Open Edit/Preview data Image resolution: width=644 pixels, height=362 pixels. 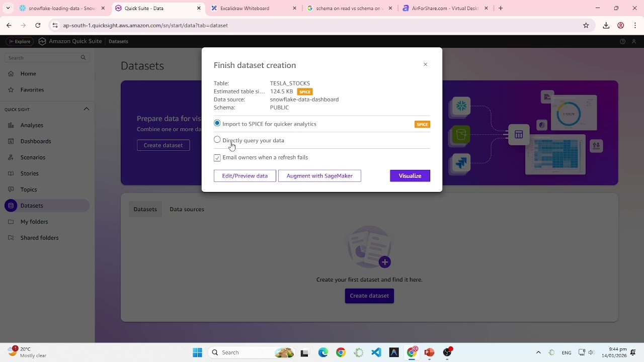pyautogui.click(x=245, y=176)
